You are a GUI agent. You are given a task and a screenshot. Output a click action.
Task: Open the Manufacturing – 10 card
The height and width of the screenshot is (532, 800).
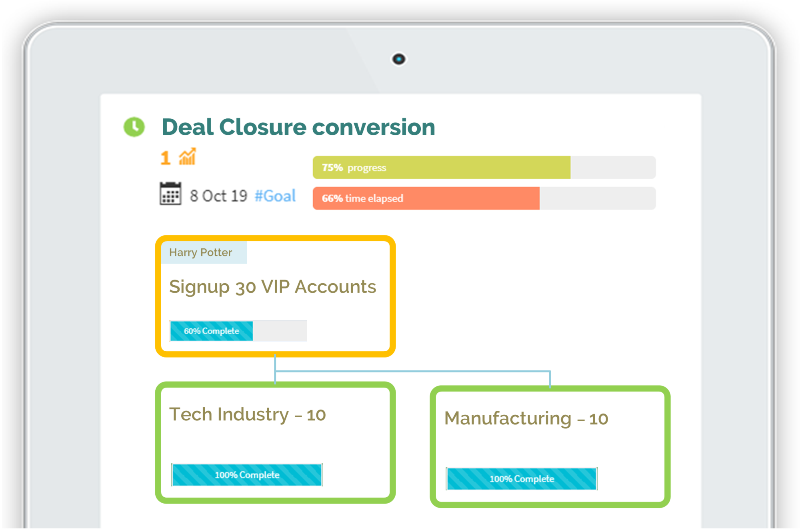(x=550, y=446)
